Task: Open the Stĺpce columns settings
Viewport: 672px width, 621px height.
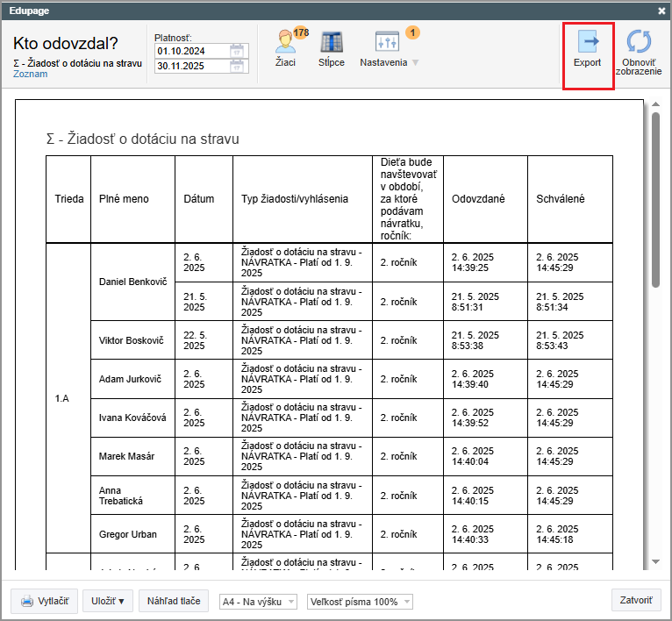Action: click(x=331, y=47)
